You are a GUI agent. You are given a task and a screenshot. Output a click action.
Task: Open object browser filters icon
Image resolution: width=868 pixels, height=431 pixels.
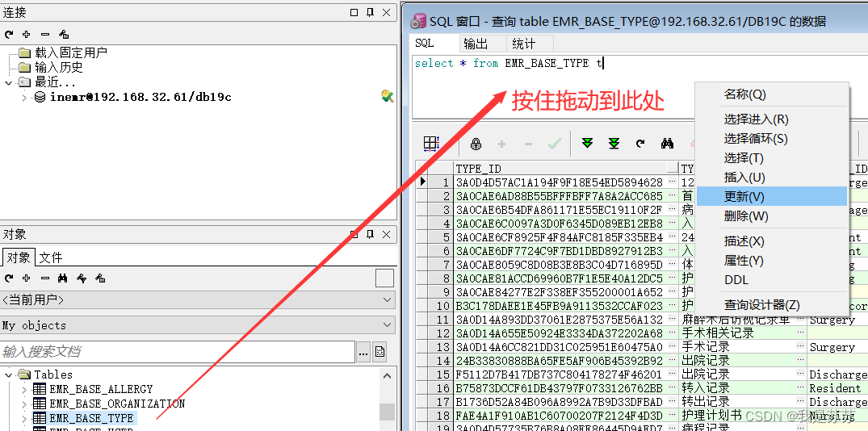point(82,278)
